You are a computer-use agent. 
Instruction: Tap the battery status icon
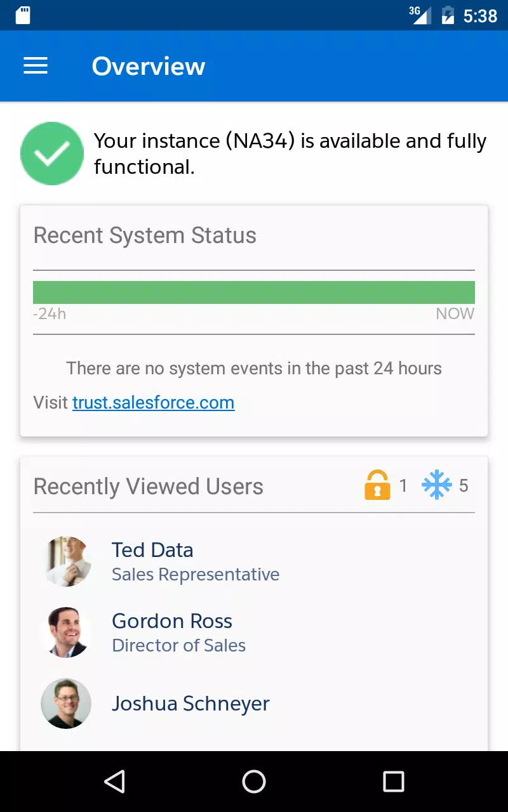448,15
